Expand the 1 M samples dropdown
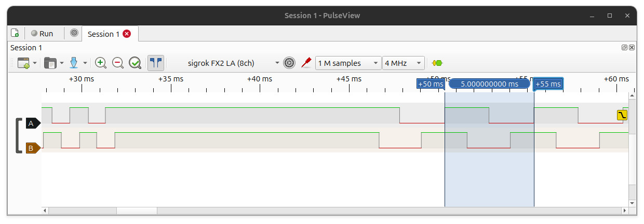This screenshot has width=644, height=224. click(x=348, y=63)
